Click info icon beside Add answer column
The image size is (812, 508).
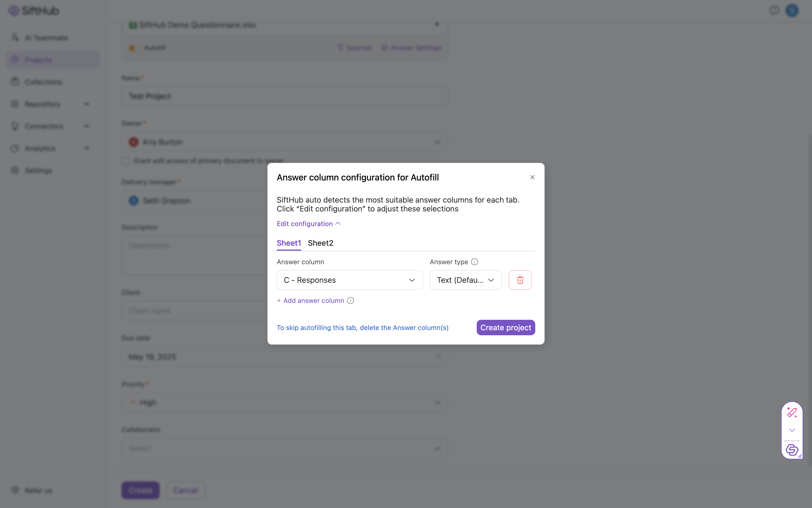pyautogui.click(x=350, y=300)
